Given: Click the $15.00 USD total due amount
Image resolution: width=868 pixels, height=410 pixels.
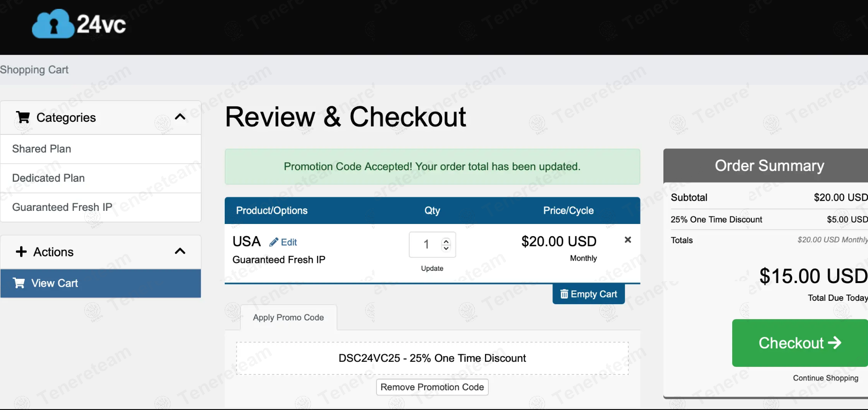Looking at the screenshot, I should pos(813,276).
